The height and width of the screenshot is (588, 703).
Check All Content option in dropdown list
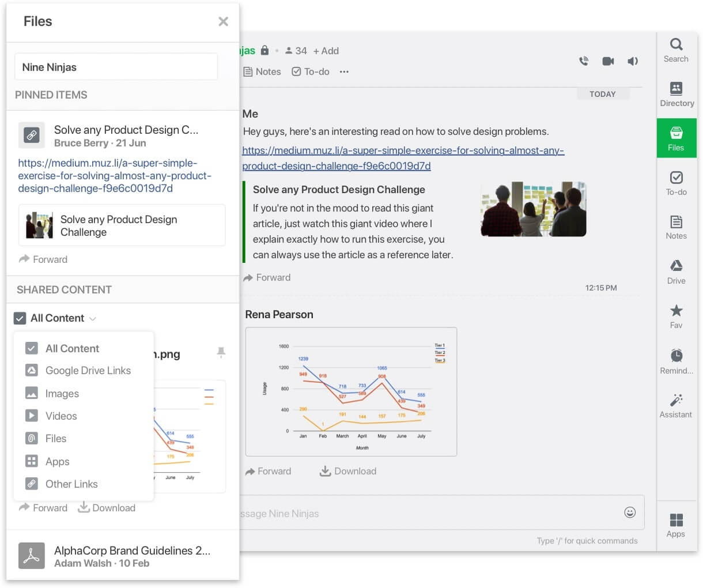(x=32, y=349)
